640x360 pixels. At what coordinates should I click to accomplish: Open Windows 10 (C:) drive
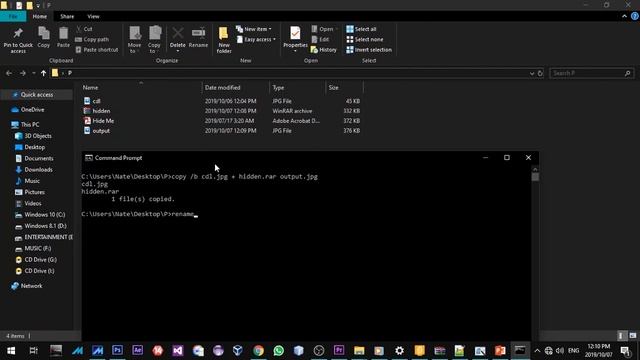44,215
